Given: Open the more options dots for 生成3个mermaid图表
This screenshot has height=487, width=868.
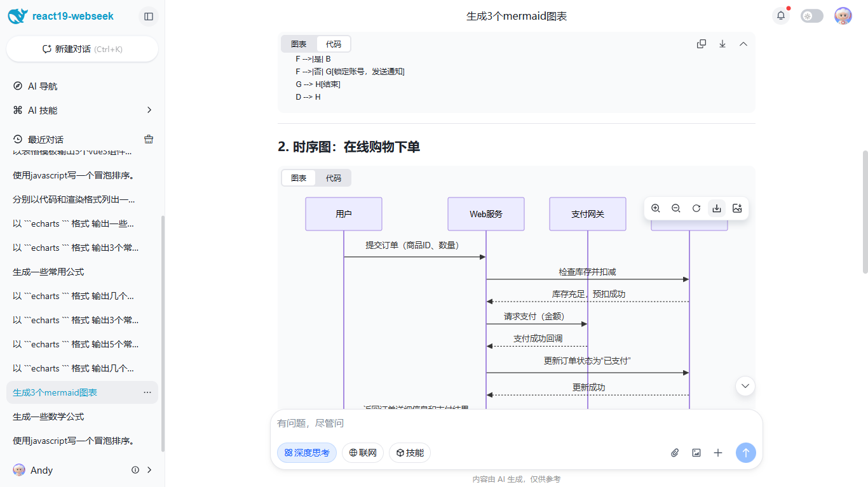Looking at the screenshot, I should (x=147, y=392).
